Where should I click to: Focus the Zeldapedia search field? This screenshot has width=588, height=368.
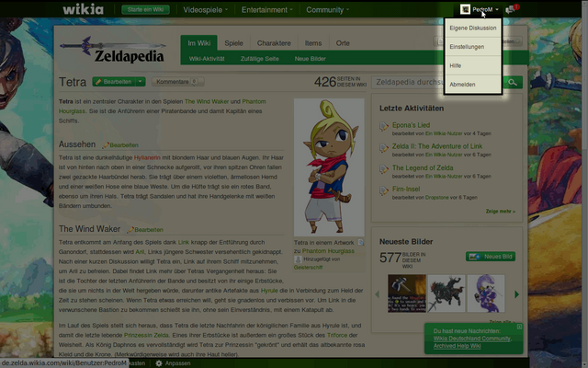408,82
